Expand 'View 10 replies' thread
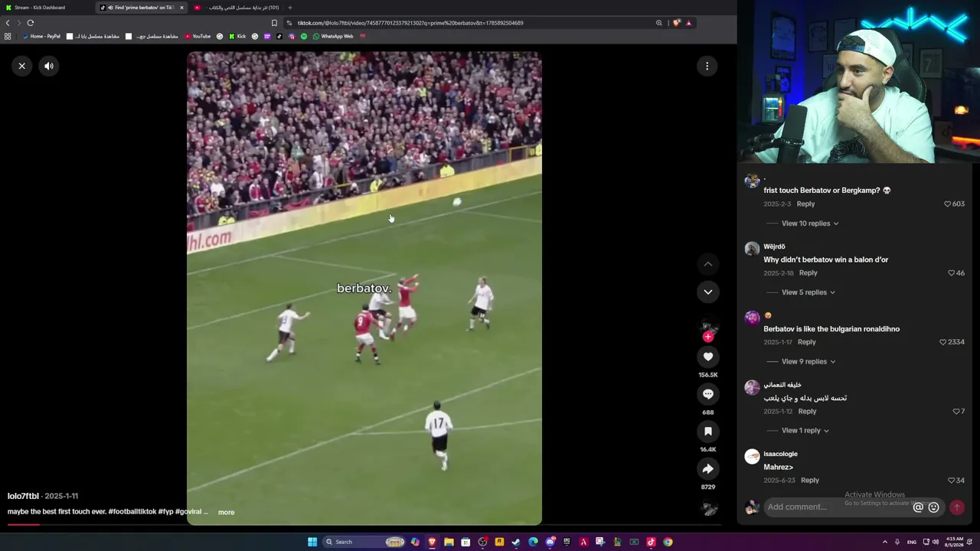Viewport: 980px width, 551px height. tap(810, 223)
